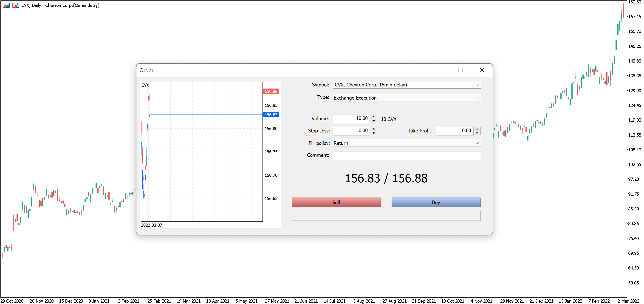Increase Volume with the up arrow

pyautogui.click(x=373, y=117)
